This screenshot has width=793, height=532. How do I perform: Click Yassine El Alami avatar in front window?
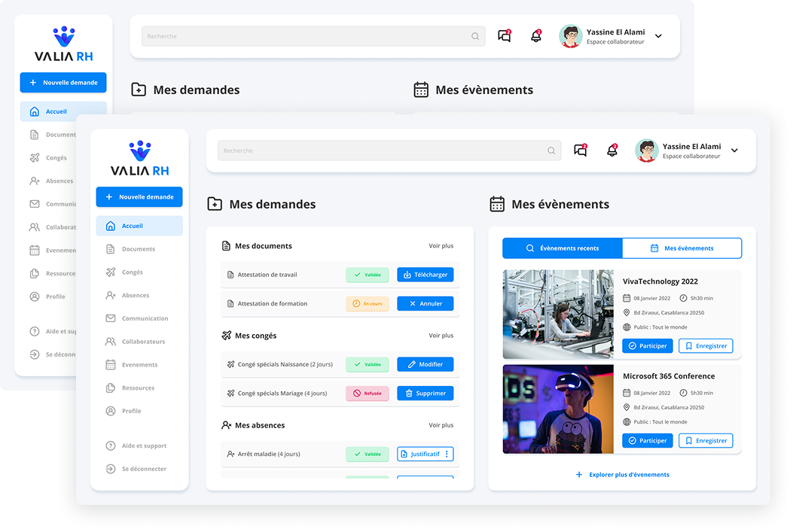point(646,150)
